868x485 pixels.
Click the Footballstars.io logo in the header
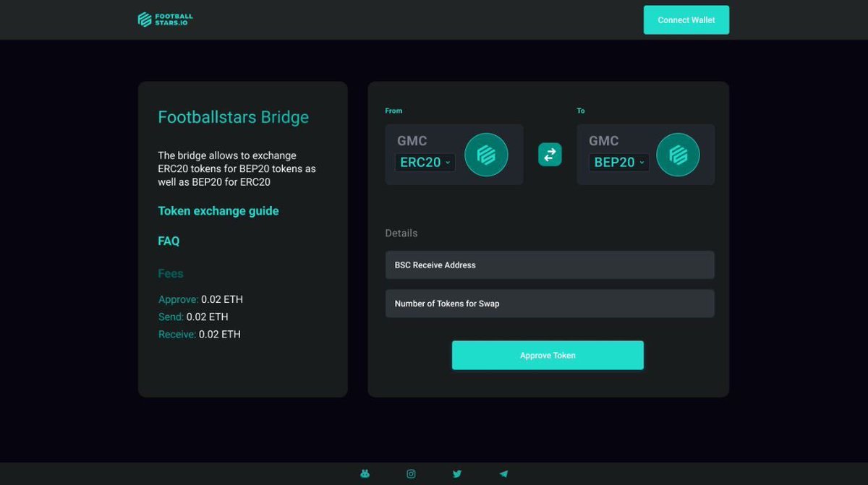[165, 20]
